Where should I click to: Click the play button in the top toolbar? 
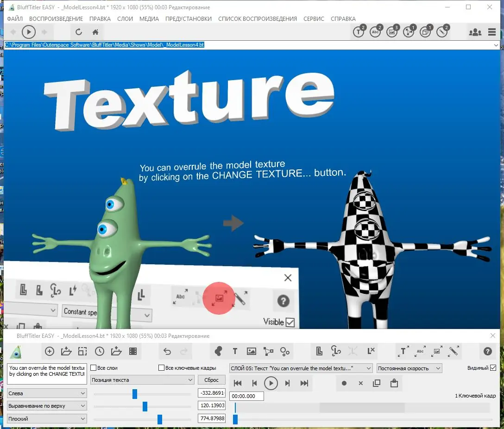29,32
